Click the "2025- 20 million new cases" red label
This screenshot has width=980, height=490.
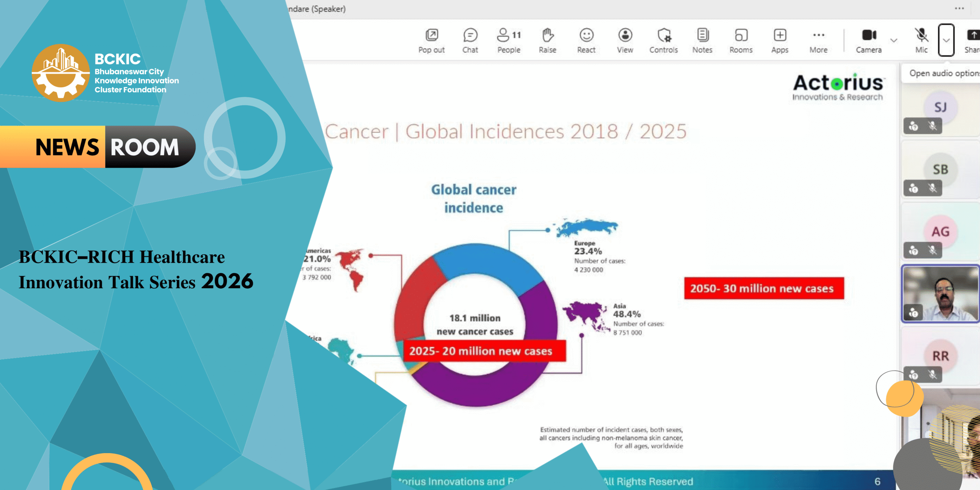(x=484, y=351)
